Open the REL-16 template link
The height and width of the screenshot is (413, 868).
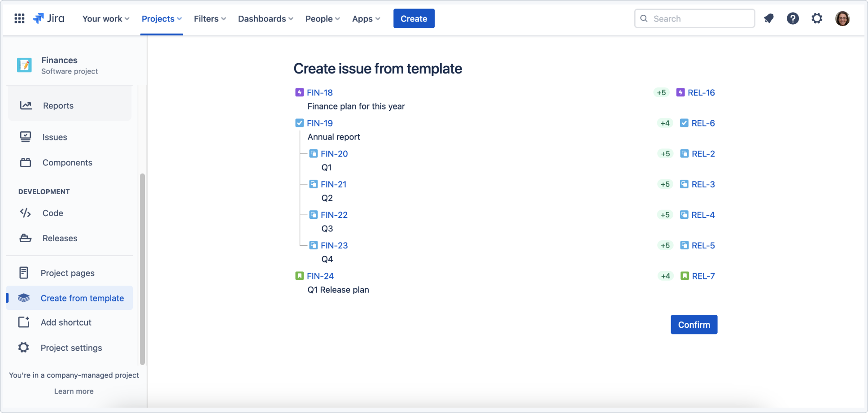tap(701, 92)
